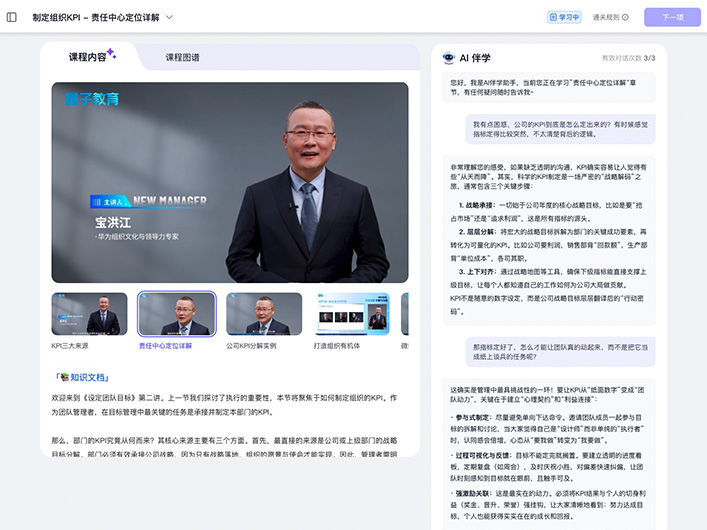707x530 pixels.
Task: Select the 公司KPI分解实例 thumbnail
Action: pos(264,314)
